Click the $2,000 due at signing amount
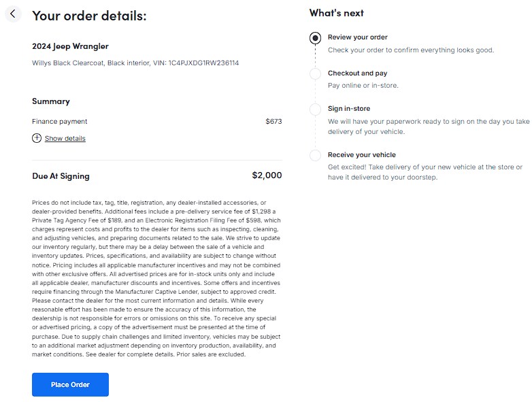The height and width of the screenshot is (402, 532). point(267,175)
